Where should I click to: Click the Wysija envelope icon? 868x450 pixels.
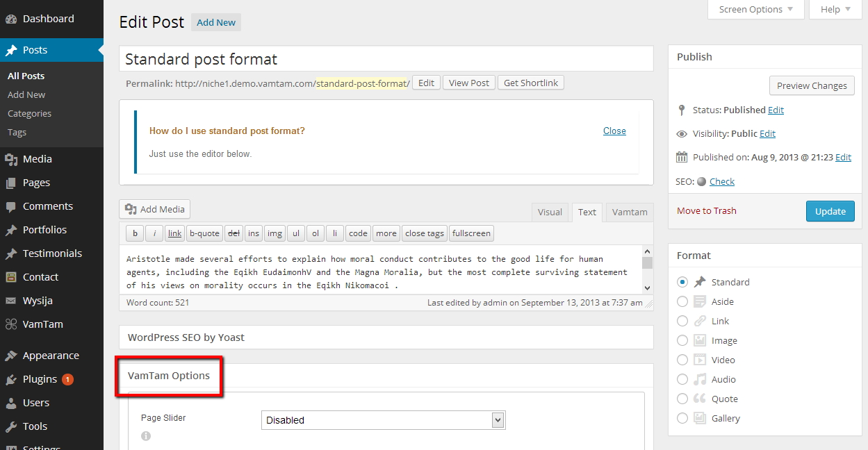[x=11, y=301]
